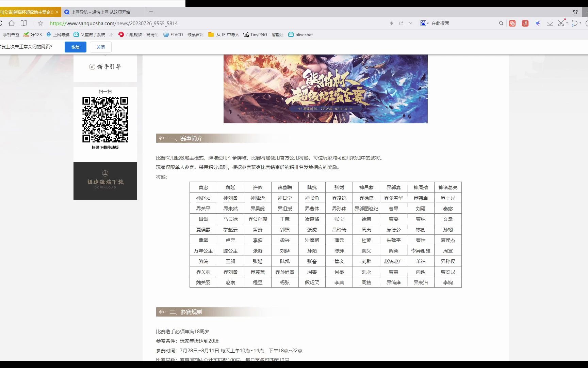Image resolution: width=588 pixels, height=368 pixels.
Task: Open the 西瓜视频 bookmark
Action: click(138, 34)
